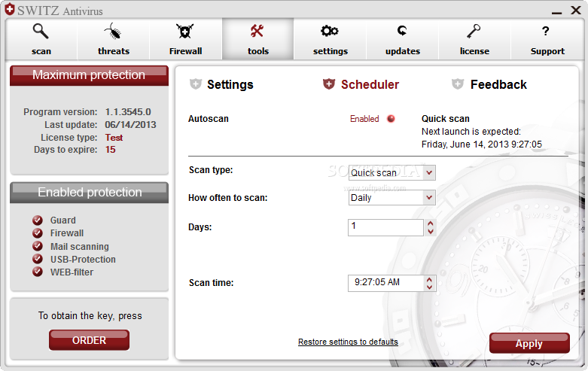Open the scan magnifier icon
Screen dimensions: 588x371
pyautogui.click(x=41, y=31)
